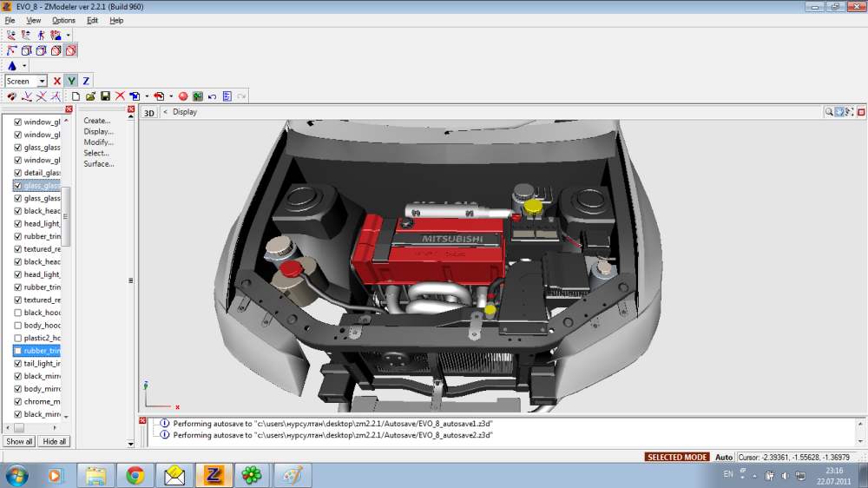
Task: Select the axes pivot manipulation level icon
Action: point(11,50)
